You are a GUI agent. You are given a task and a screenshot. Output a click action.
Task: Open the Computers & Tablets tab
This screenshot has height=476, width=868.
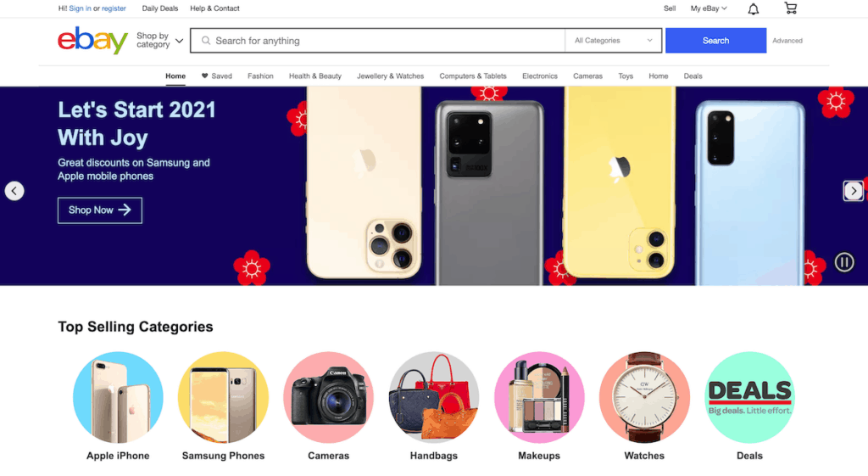[473, 76]
